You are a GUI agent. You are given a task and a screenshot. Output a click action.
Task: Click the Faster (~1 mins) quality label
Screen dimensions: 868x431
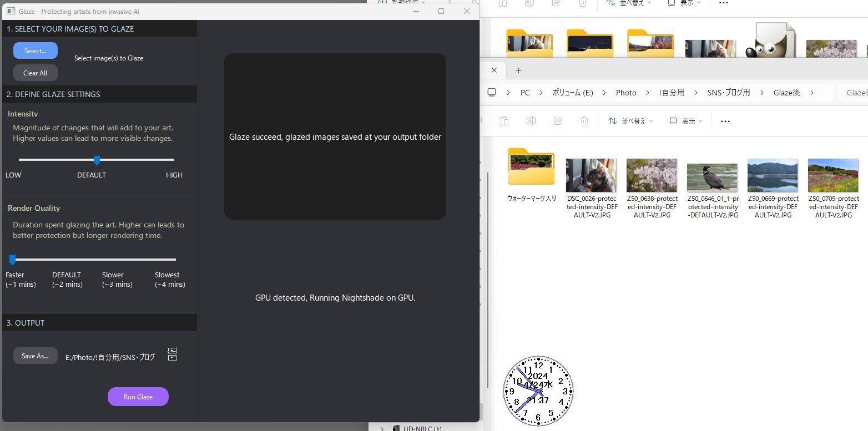tap(21, 280)
